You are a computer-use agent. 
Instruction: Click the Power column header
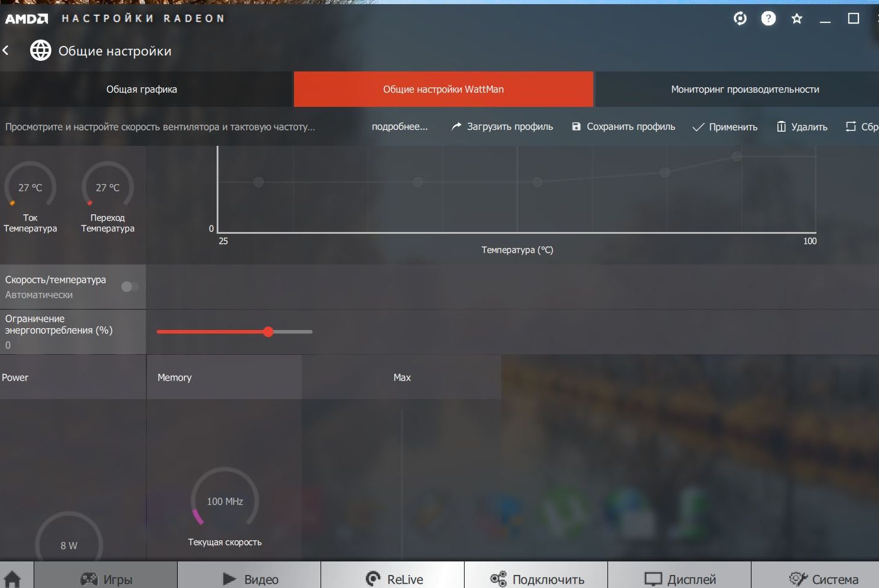tap(73, 377)
